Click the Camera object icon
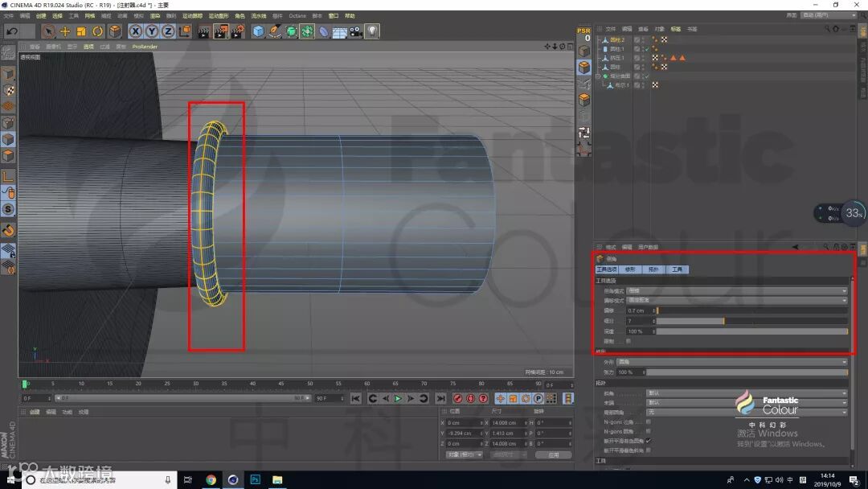This screenshot has width=868, height=489. tap(355, 31)
